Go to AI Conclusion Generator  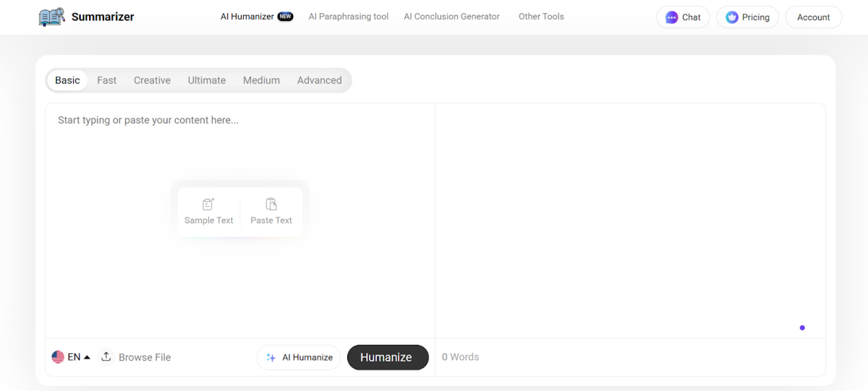click(451, 17)
